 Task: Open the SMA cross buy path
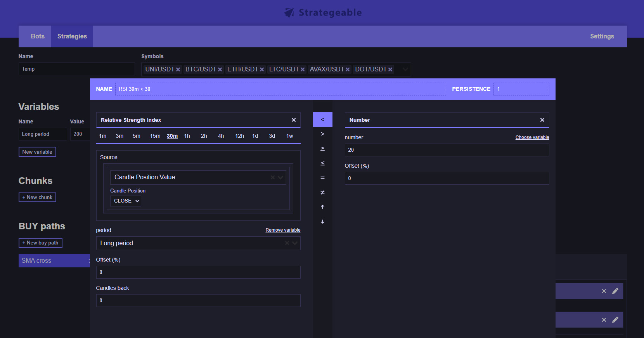pyautogui.click(x=54, y=261)
